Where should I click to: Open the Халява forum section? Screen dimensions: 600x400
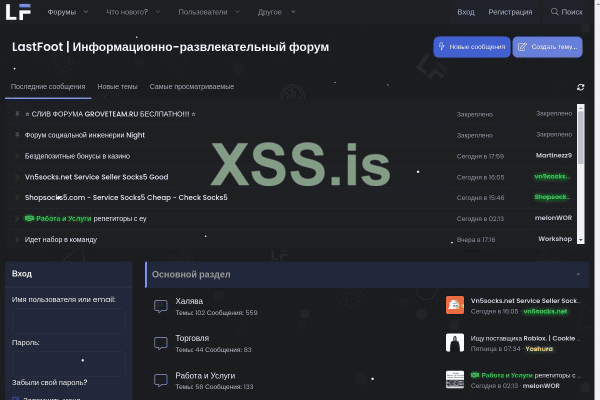coord(189,301)
